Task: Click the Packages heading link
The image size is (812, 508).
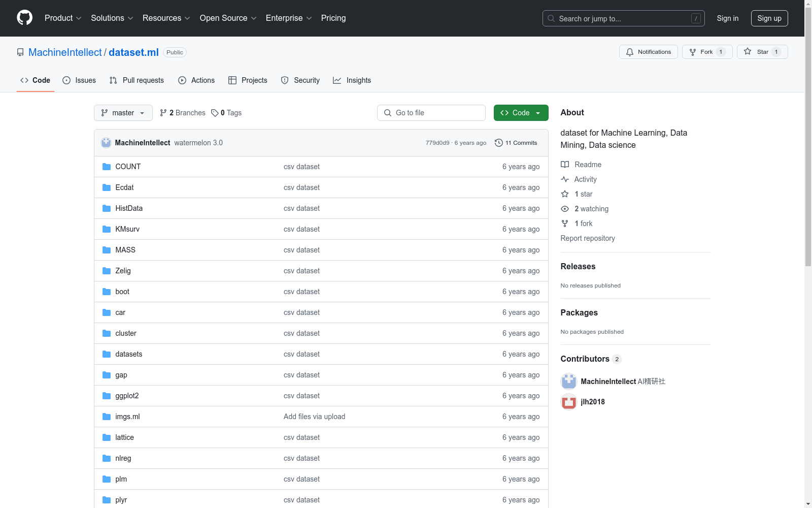Action: pyautogui.click(x=579, y=312)
